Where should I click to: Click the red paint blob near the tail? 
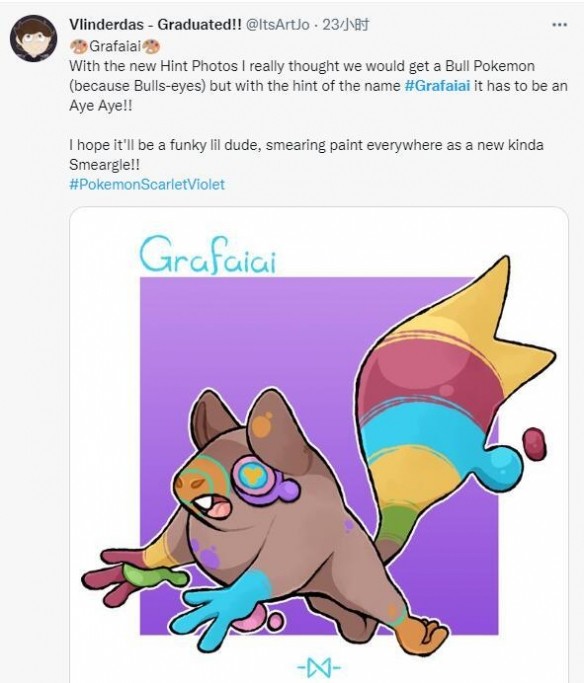tap(534, 443)
